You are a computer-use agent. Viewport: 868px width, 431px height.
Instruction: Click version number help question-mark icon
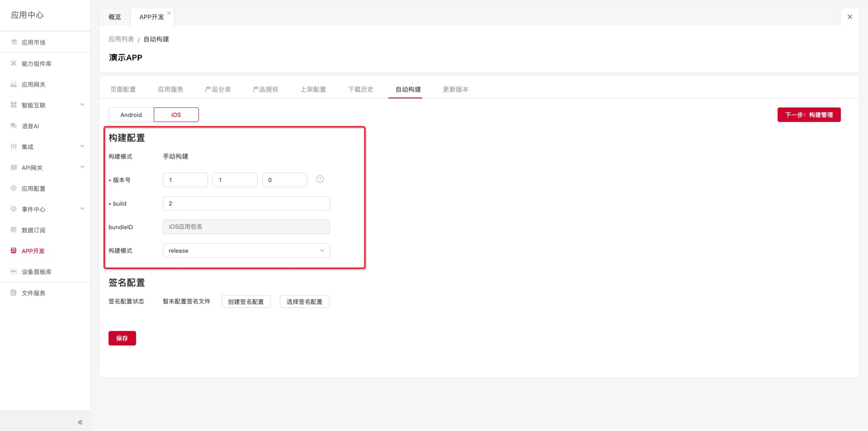click(x=320, y=179)
